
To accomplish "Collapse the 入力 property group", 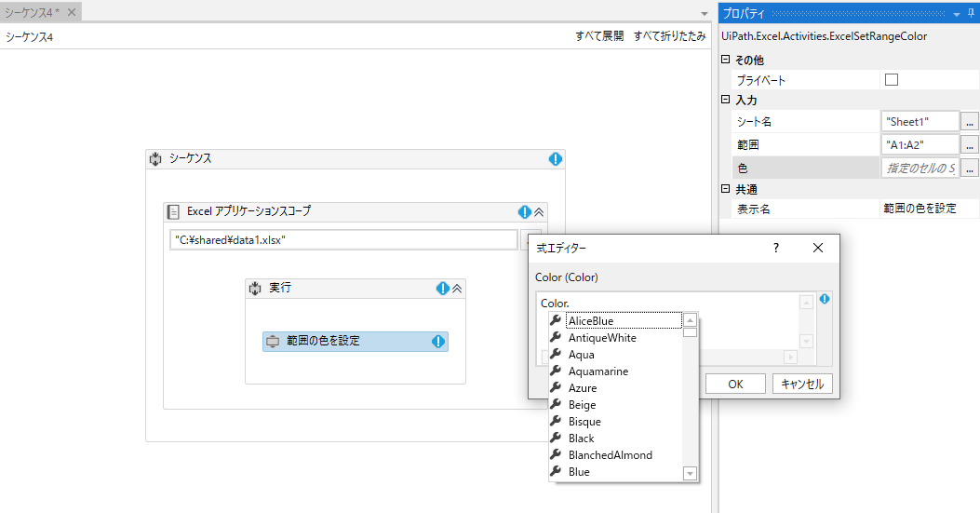I will [726, 100].
